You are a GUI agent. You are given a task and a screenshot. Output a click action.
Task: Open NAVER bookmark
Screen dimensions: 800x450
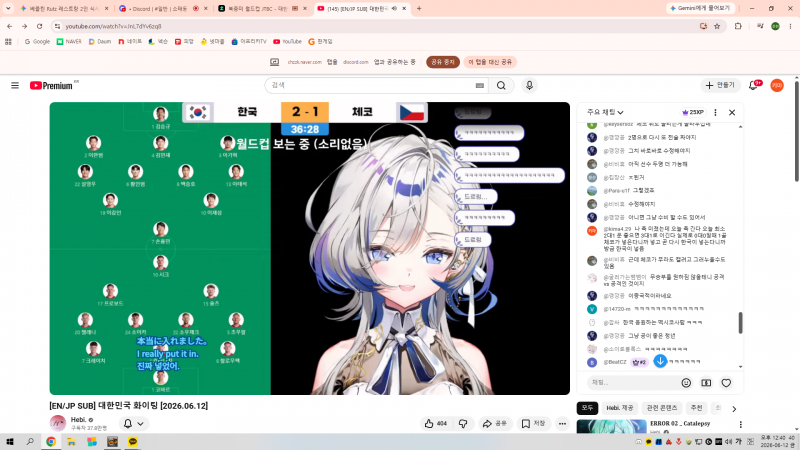click(x=69, y=42)
